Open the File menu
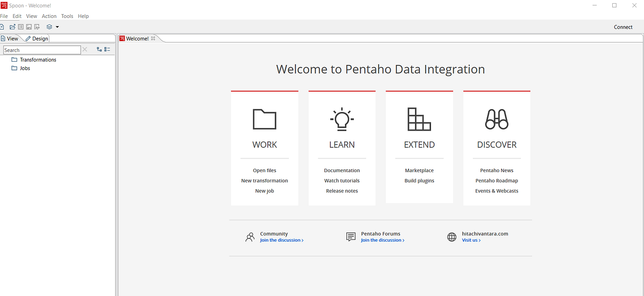Screen dimensions: 644x296 [4, 16]
